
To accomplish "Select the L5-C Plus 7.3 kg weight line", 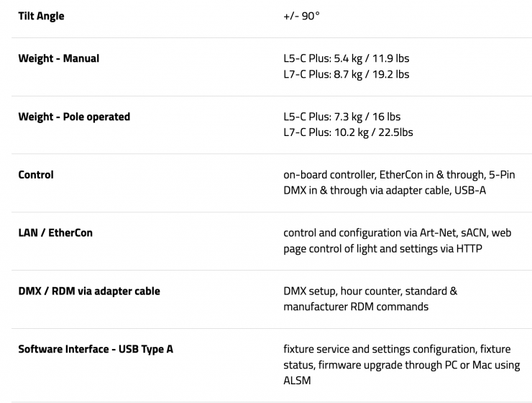I will (341, 117).
